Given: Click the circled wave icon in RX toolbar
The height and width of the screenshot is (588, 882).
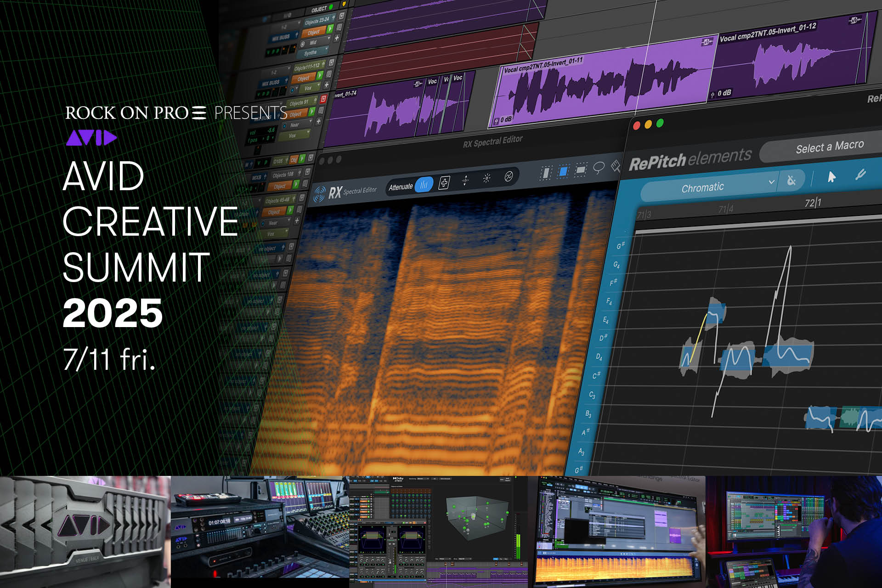Looking at the screenshot, I should coord(509,176).
